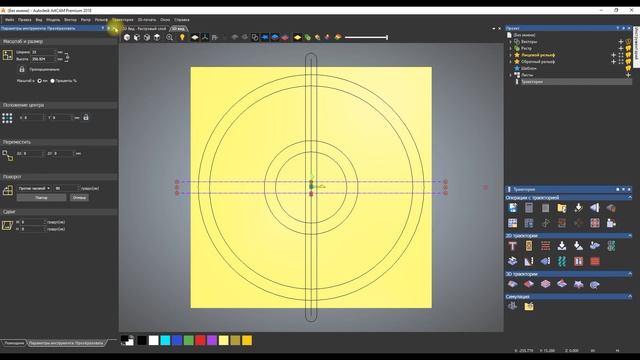Toggle Лицевой рельеф visibility light bulb
This screenshot has width=640, height=360.
[x=628, y=55]
